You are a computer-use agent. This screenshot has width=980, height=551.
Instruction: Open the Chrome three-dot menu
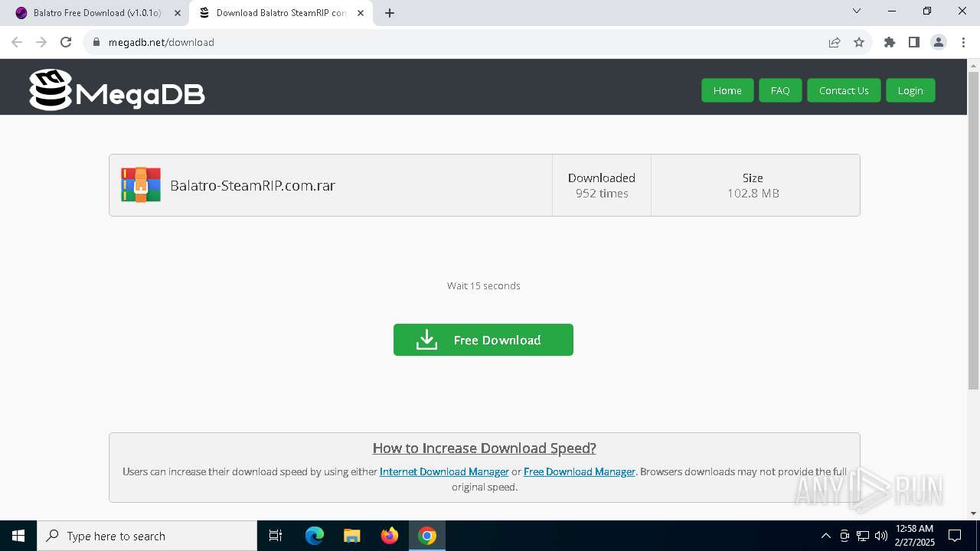[x=963, y=42]
